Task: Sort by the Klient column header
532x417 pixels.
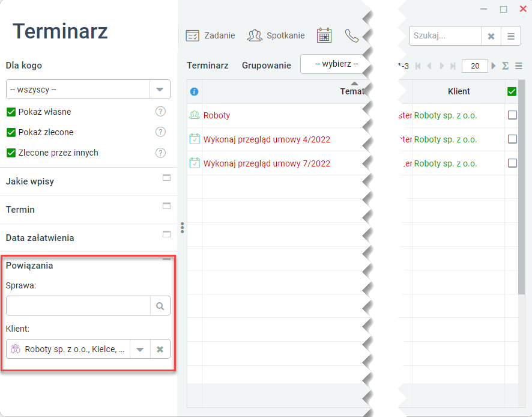Action: (459, 91)
